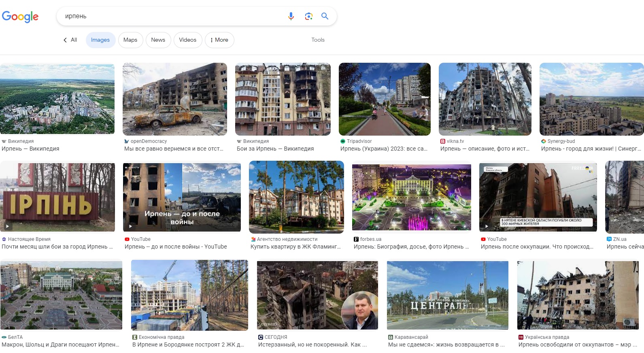Open the night fountain forbes.ua image
The image size is (644, 353).
(x=411, y=197)
